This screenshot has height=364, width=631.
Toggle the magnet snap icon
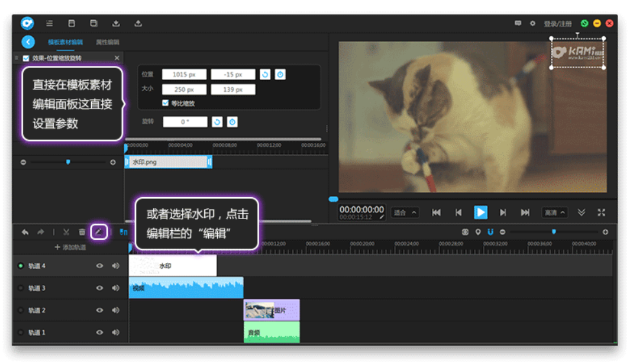click(x=491, y=232)
